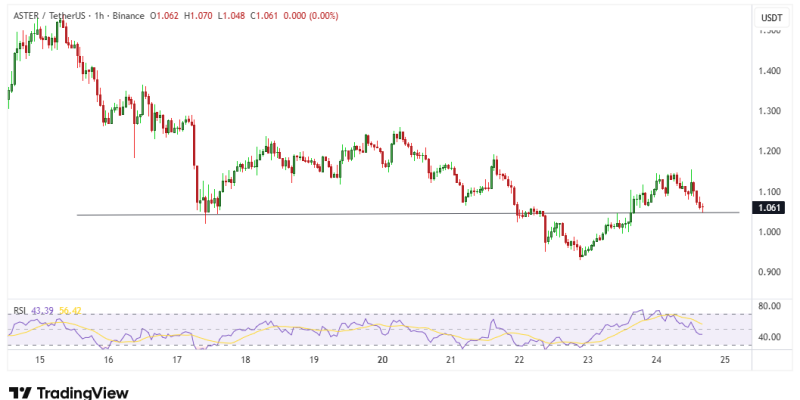The height and width of the screenshot is (400, 800).
Task: Click date 23 on the time axis
Action: pyautogui.click(x=588, y=359)
